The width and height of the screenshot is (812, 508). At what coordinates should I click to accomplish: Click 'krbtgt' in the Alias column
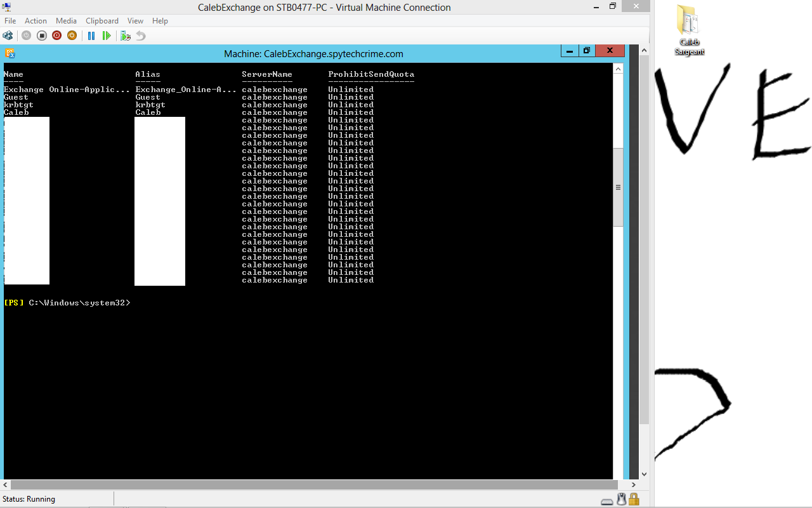coord(150,105)
